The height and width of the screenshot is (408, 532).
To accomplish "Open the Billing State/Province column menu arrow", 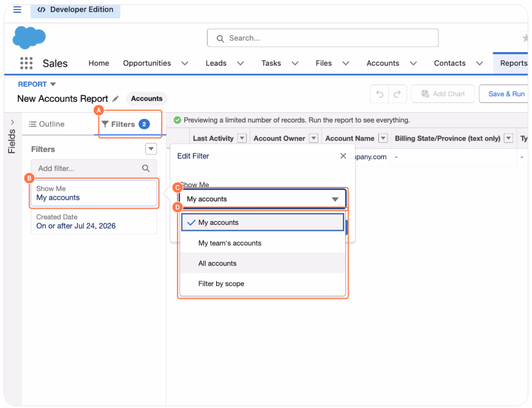I will (x=509, y=138).
